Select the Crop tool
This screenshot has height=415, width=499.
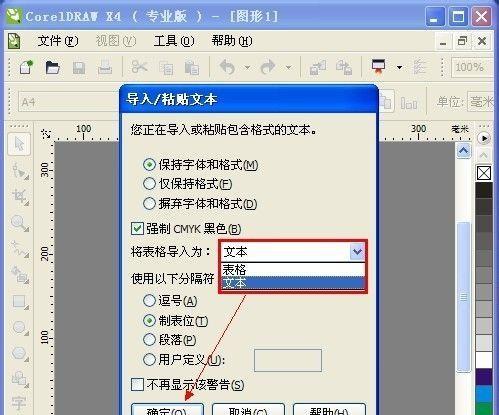(20, 196)
